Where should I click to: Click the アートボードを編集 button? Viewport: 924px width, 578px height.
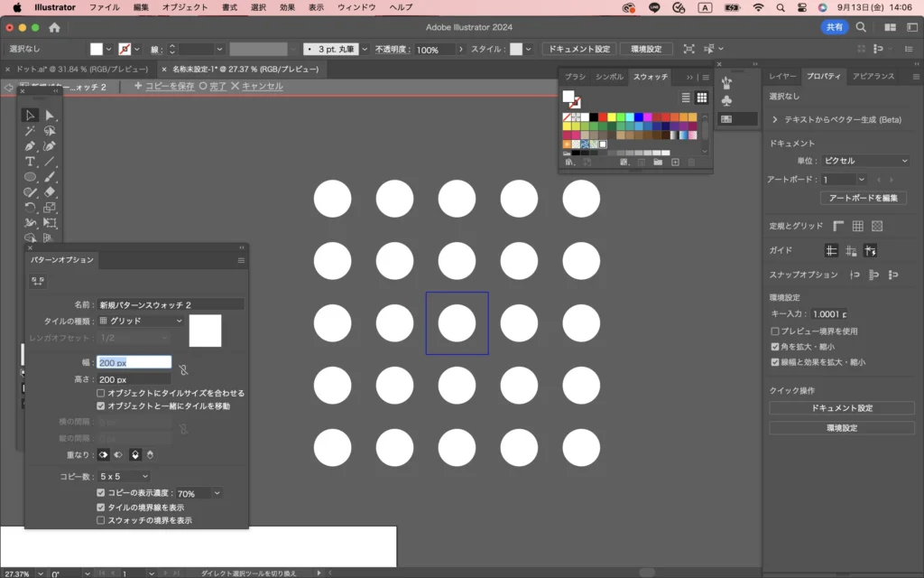(x=863, y=198)
